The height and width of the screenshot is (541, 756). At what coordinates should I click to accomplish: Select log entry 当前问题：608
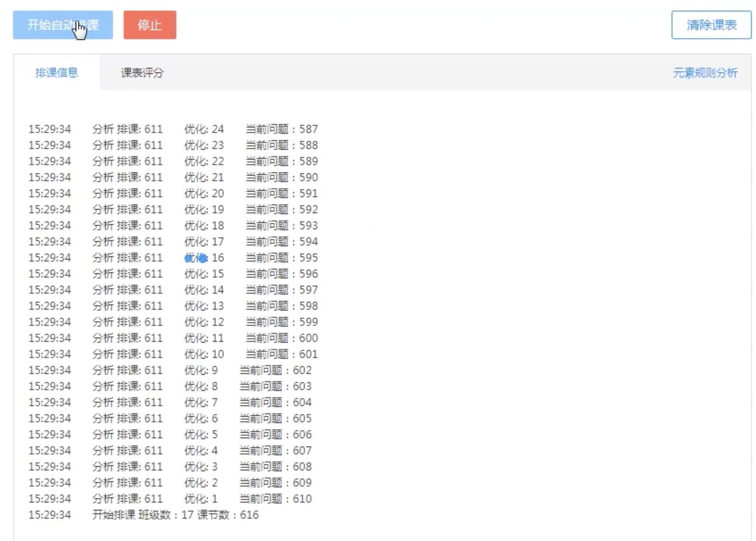(276, 467)
